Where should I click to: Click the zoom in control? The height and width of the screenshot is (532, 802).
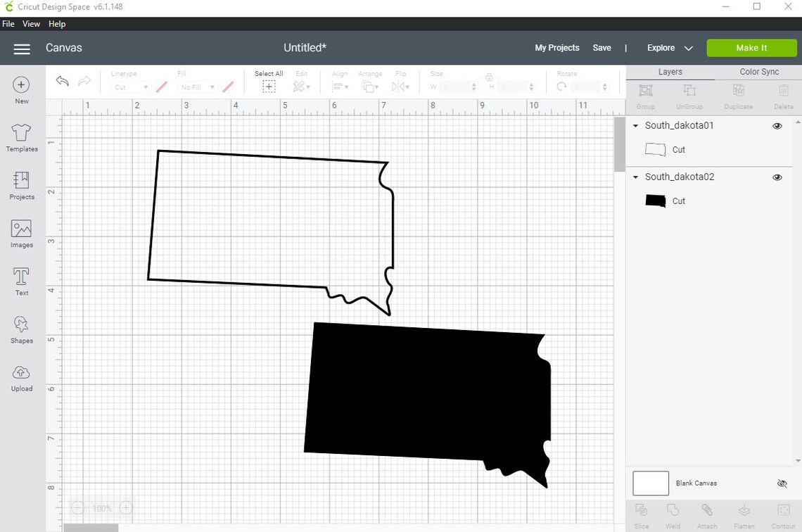[125, 507]
